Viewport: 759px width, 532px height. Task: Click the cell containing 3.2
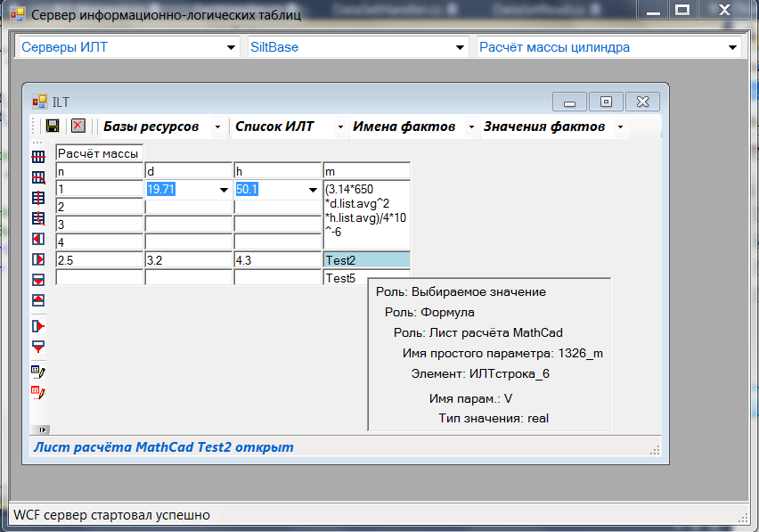189,260
